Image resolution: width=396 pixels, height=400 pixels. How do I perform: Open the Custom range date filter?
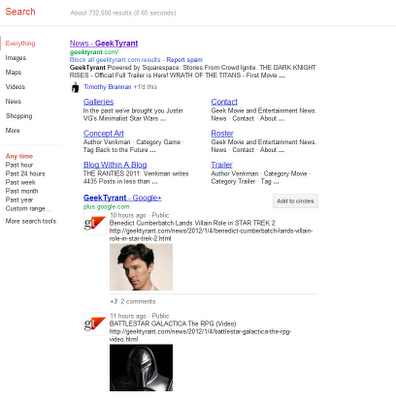click(28, 209)
